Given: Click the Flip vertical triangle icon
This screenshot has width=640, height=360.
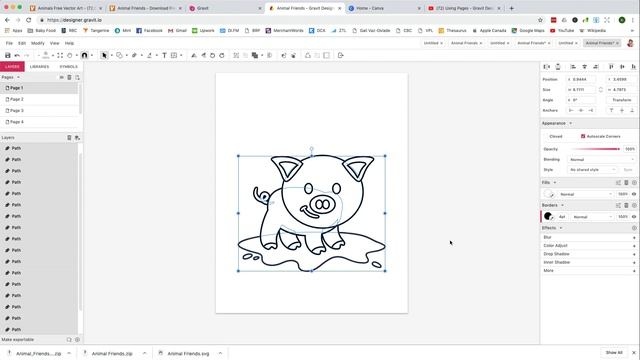Looking at the screenshot, I should [194, 55].
